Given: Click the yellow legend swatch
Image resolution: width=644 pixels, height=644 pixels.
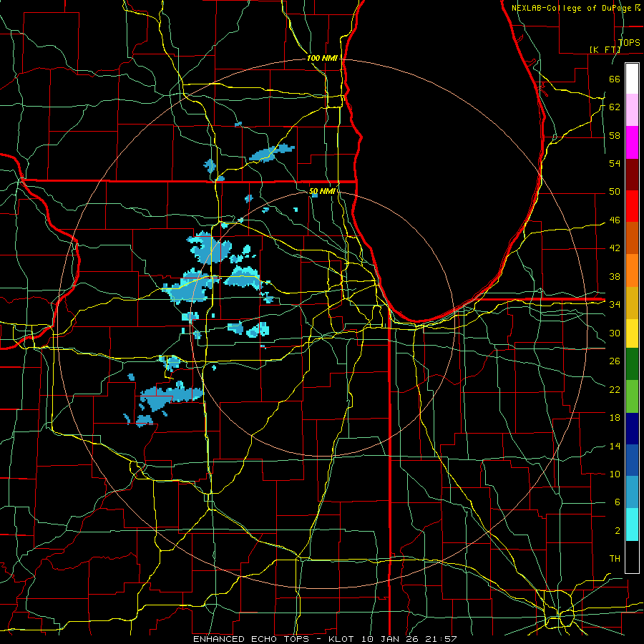Looking at the screenshot, I should click(632, 333).
